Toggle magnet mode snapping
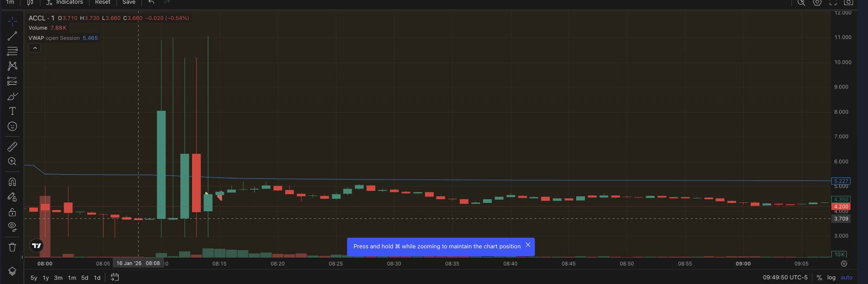Image resolution: width=868 pixels, height=284 pixels. click(13, 182)
